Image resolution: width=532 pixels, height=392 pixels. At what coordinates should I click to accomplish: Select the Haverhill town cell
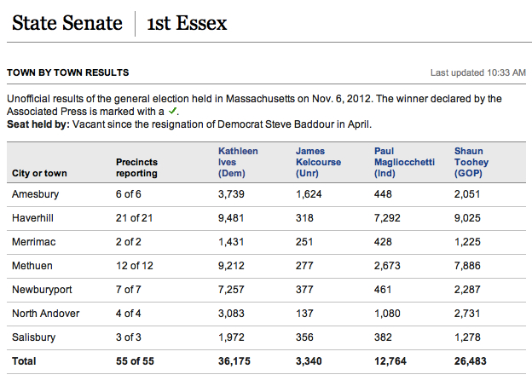[32, 218]
